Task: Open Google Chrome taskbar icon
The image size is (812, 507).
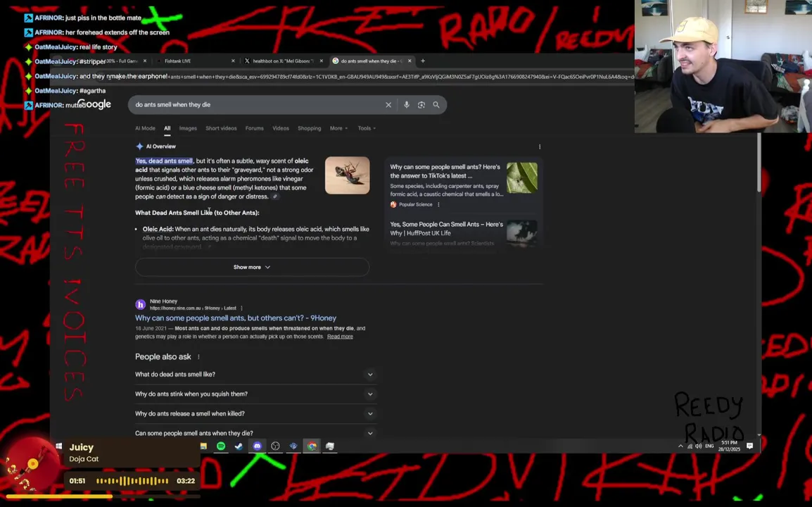Action: click(x=312, y=446)
